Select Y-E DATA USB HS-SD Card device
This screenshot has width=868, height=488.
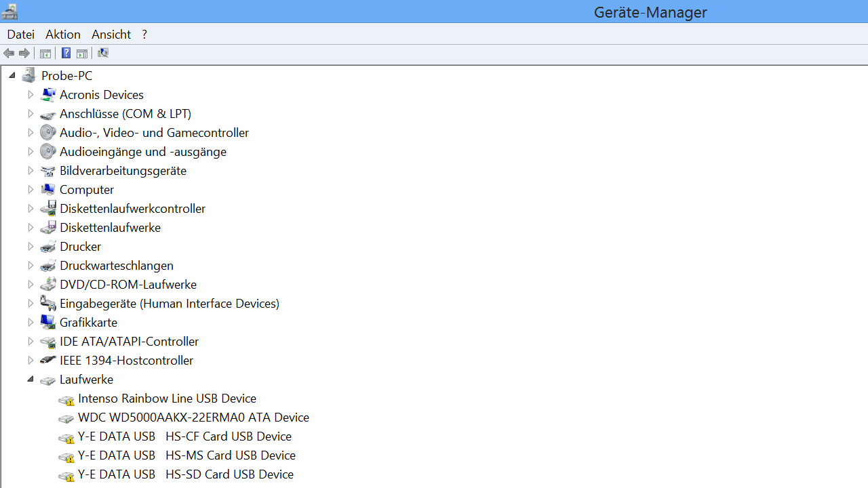pos(185,474)
